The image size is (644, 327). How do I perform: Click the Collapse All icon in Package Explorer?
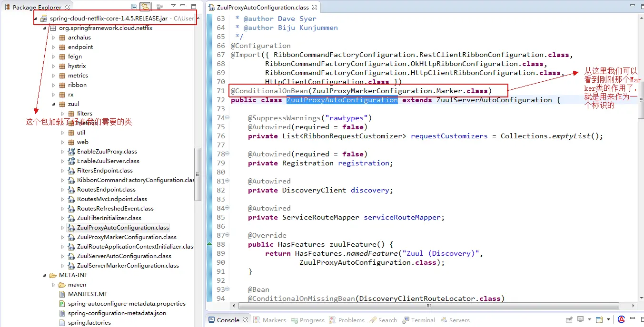tap(134, 7)
